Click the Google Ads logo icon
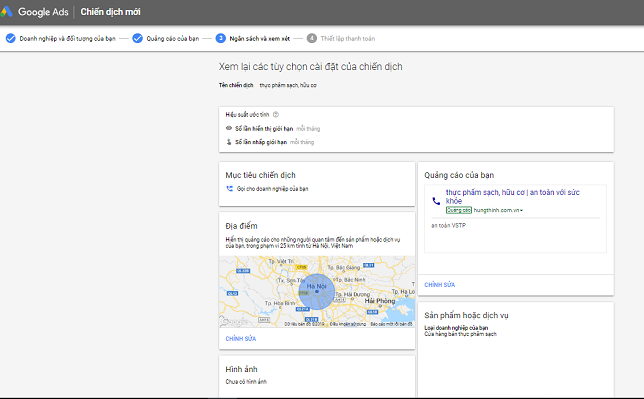The width and height of the screenshot is (644, 399). pyautogui.click(x=7, y=12)
